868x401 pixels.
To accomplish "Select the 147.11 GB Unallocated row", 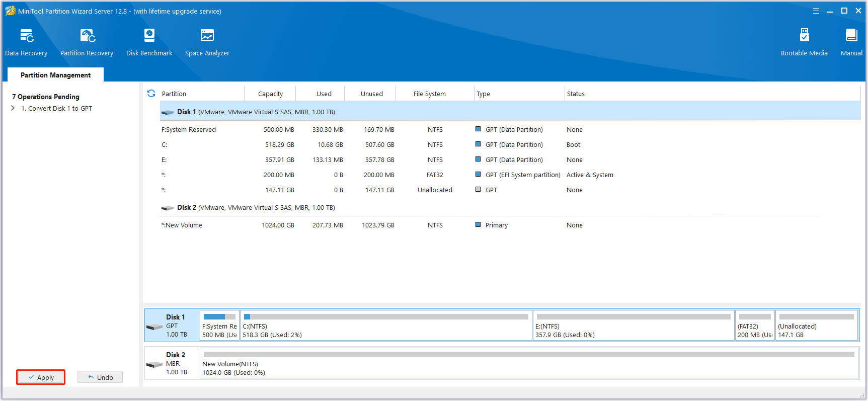I will click(x=510, y=190).
